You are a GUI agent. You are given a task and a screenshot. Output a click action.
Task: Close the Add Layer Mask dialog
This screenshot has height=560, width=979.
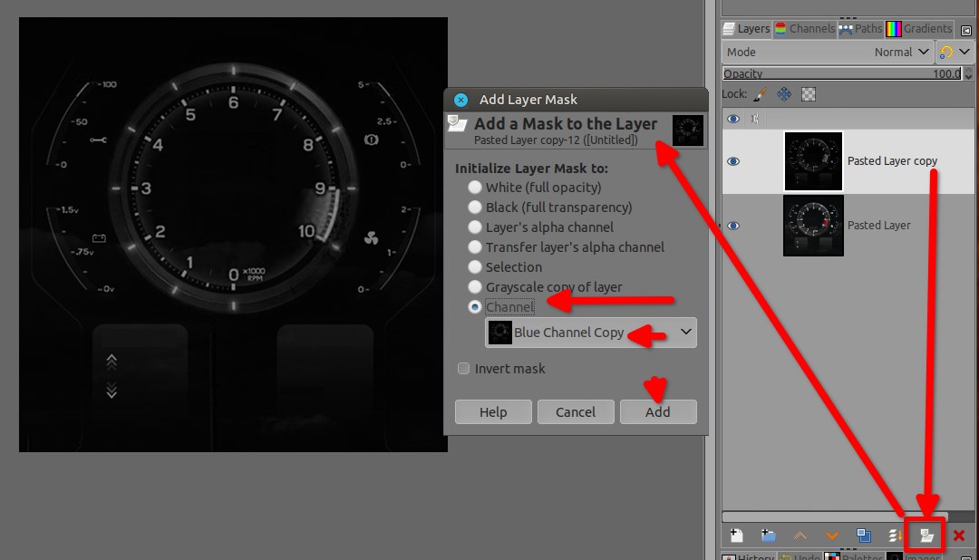point(460,100)
